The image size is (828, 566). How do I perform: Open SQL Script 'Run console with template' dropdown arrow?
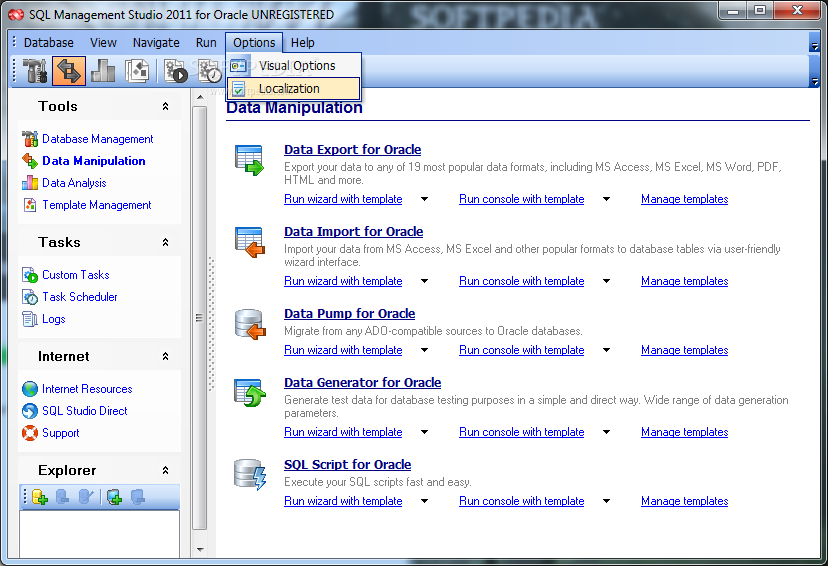click(x=606, y=501)
